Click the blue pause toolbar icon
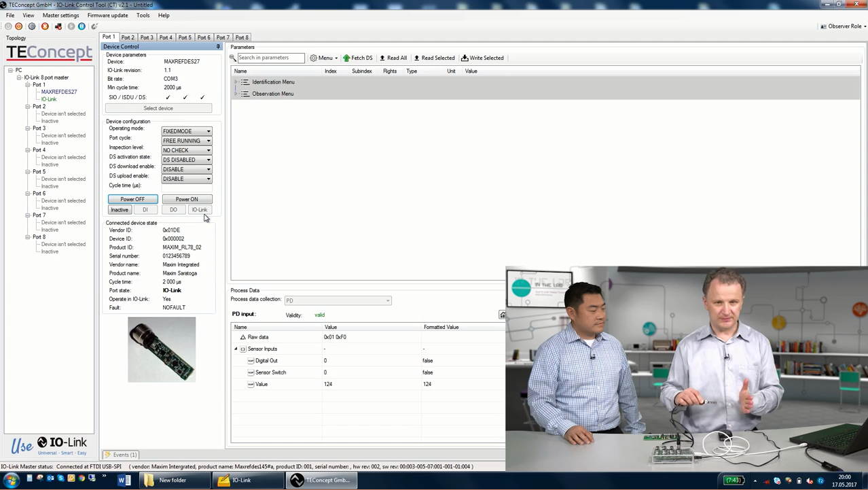 82,27
